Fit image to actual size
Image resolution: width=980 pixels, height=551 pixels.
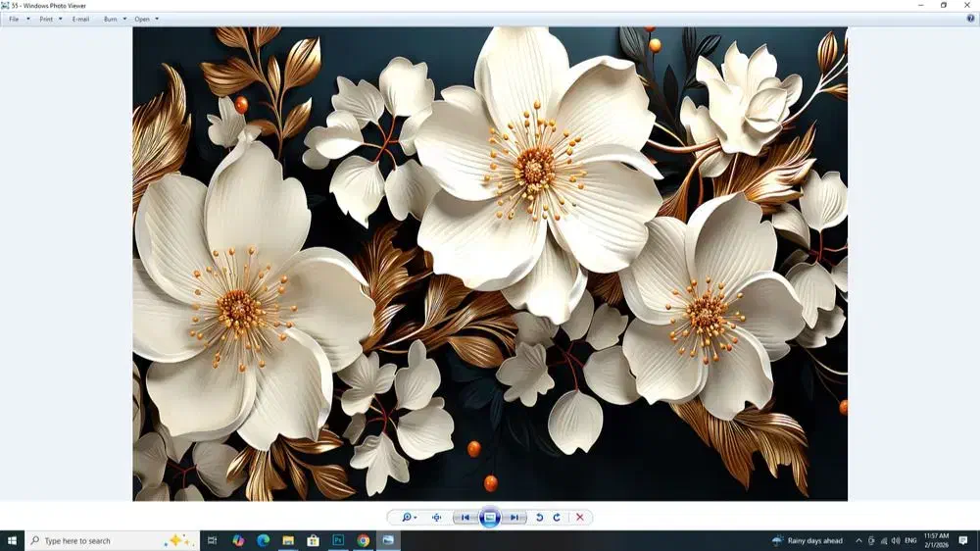436,518
